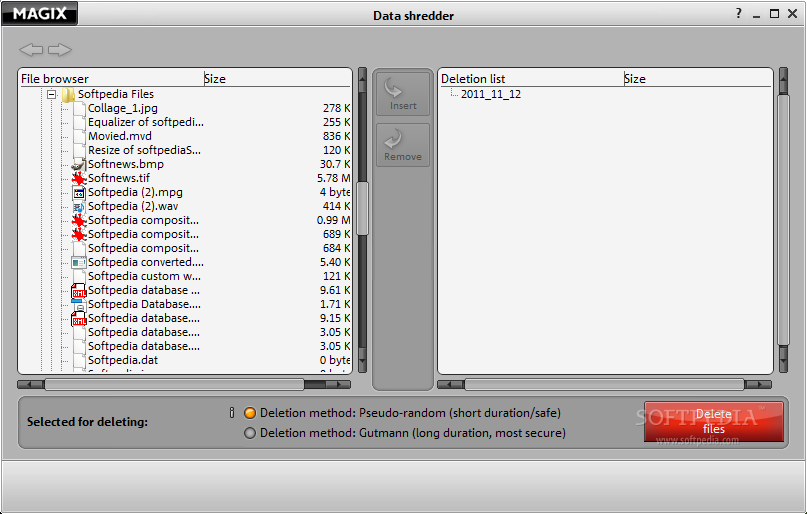This screenshot has width=807, height=514.
Task: Select Equalizer of softpedi... file
Action: [x=146, y=122]
